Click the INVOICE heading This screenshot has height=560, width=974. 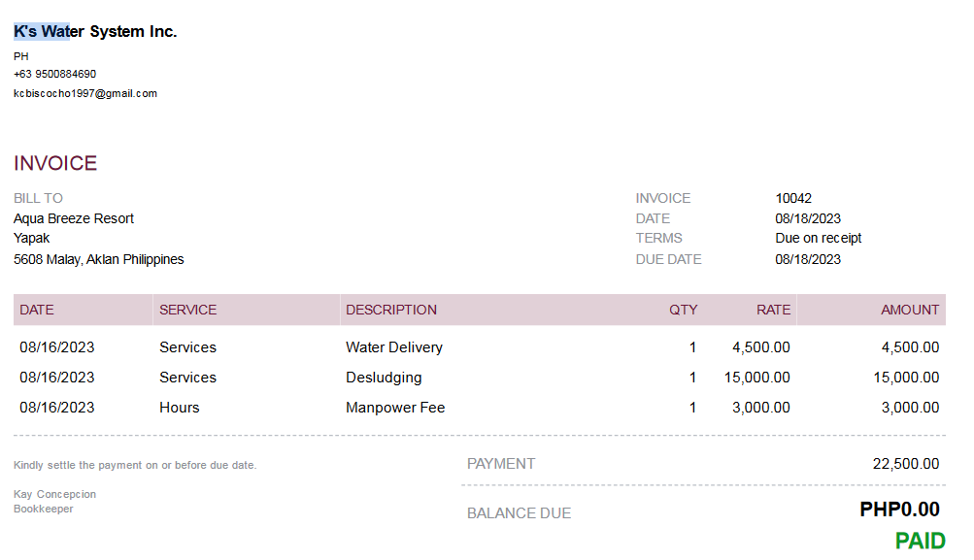coord(55,163)
